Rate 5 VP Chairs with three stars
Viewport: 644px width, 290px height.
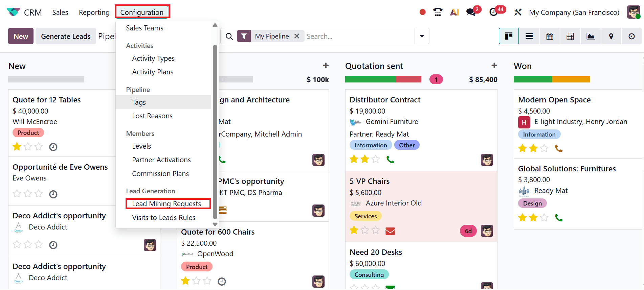coord(376,230)
